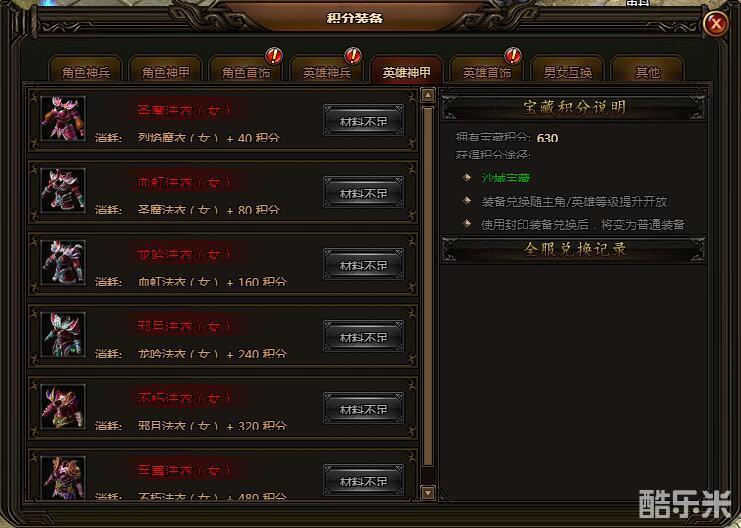Open the 男女互换 tab

[567, 70]
